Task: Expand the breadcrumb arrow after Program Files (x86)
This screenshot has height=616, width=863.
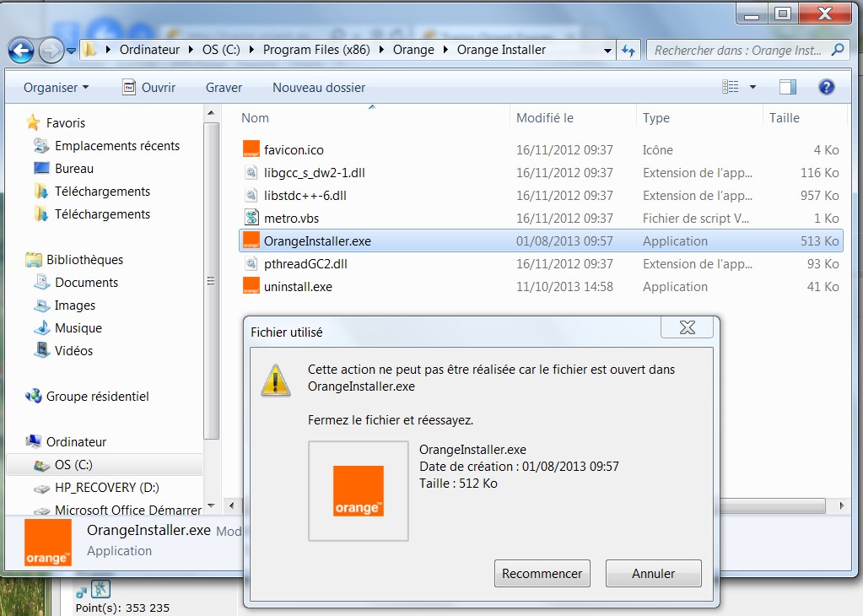Action: pyautogui.click(x=381, y=50)
